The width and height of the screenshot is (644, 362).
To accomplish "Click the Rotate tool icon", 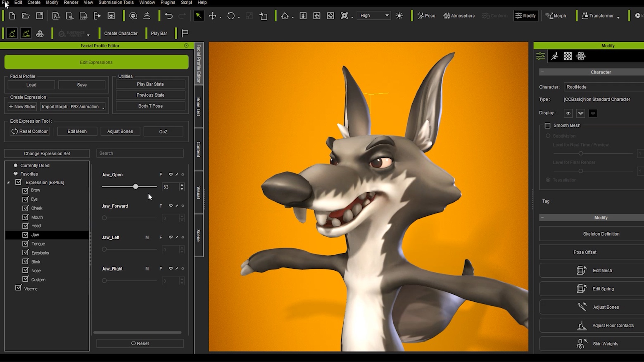I will [x=231, y=16].
